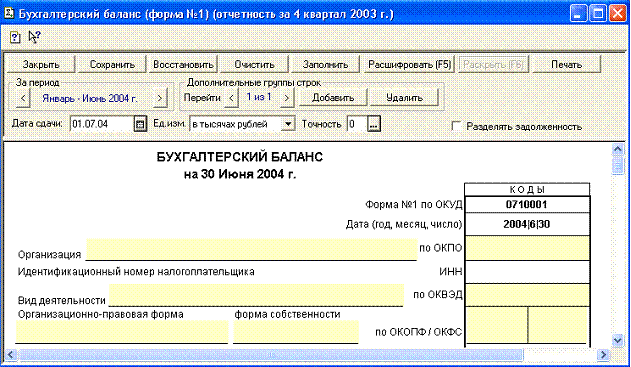Minimize the window
This screenshot has width=631, height=367.
click(x=578, y=14)
